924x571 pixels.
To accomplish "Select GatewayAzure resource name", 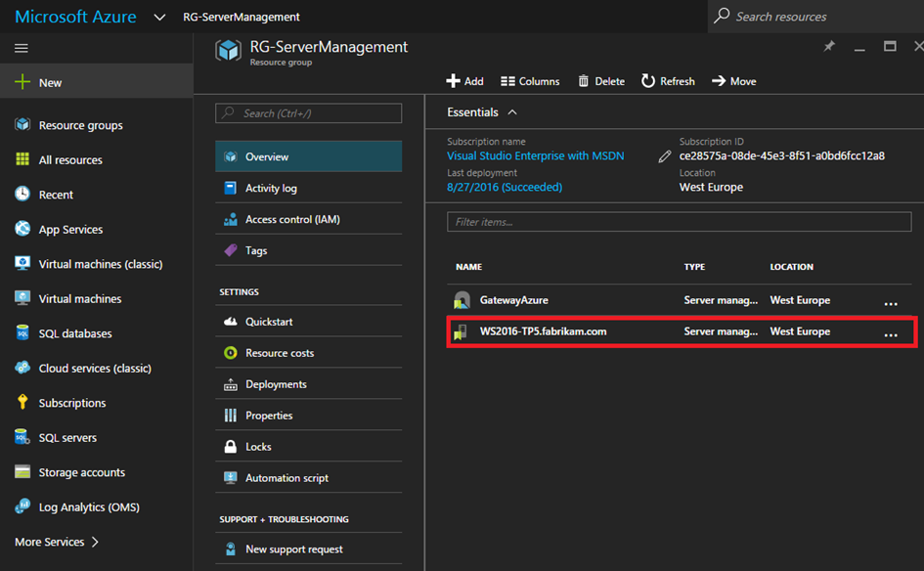I will (514, 300).
